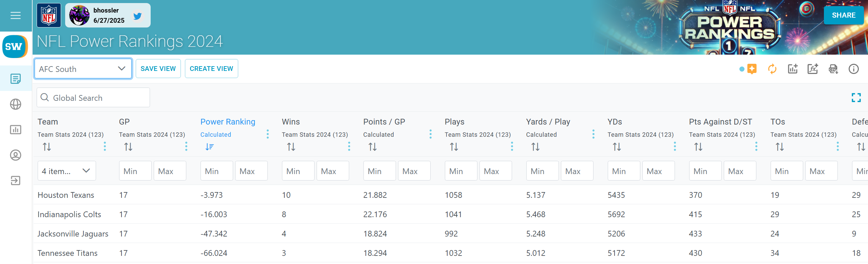868x264 pixels.
Task: Click the orange refresh icon
Action: (772, 69)
